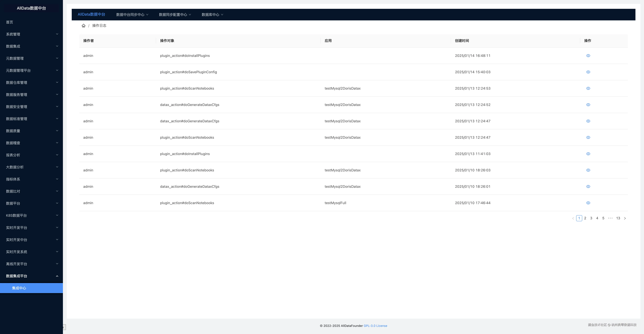This screenshot has width=644, height=334.
Task: Click eye icon for 12:24:52 datax entry
Action: point(588,105)
